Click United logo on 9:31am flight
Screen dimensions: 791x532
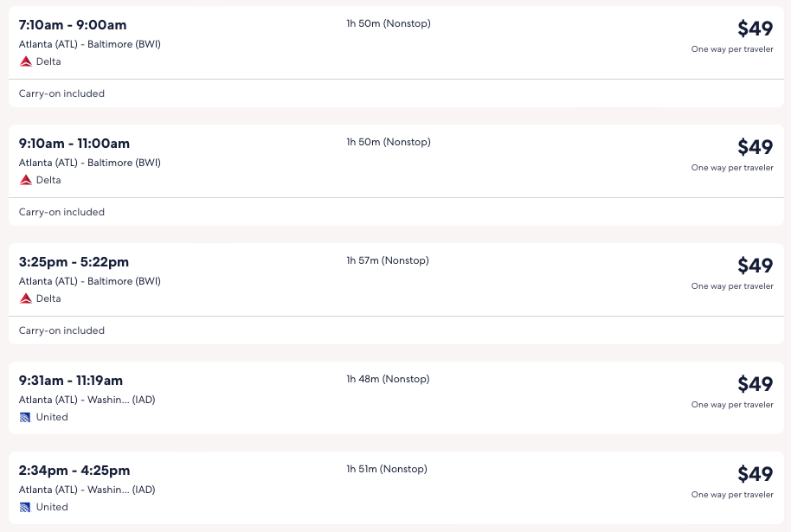25,417
